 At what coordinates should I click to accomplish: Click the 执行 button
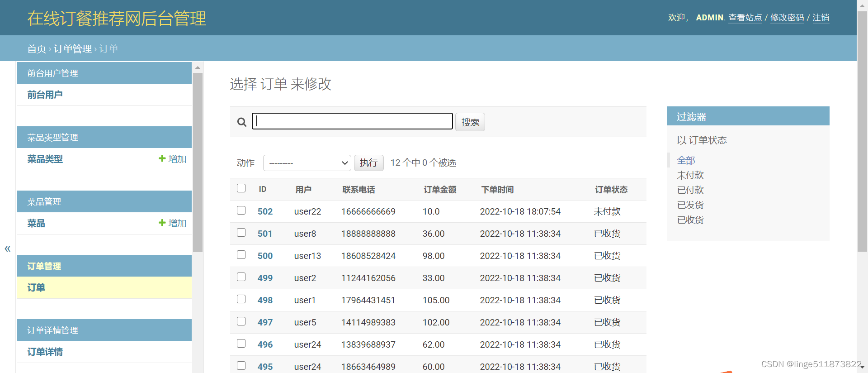pyautogui.click(x=369, y=163)
